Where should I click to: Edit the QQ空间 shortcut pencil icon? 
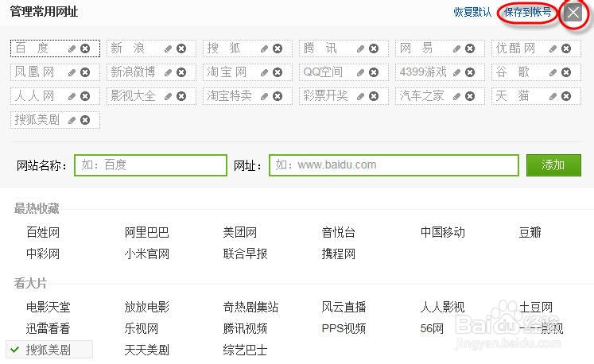click(x=360, y=72)
